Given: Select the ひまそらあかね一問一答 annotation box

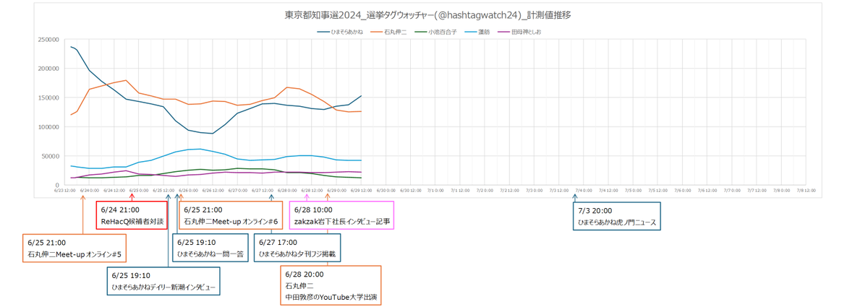Looking at the screenshot, I should pyautogui.click(x=209, y=248).
